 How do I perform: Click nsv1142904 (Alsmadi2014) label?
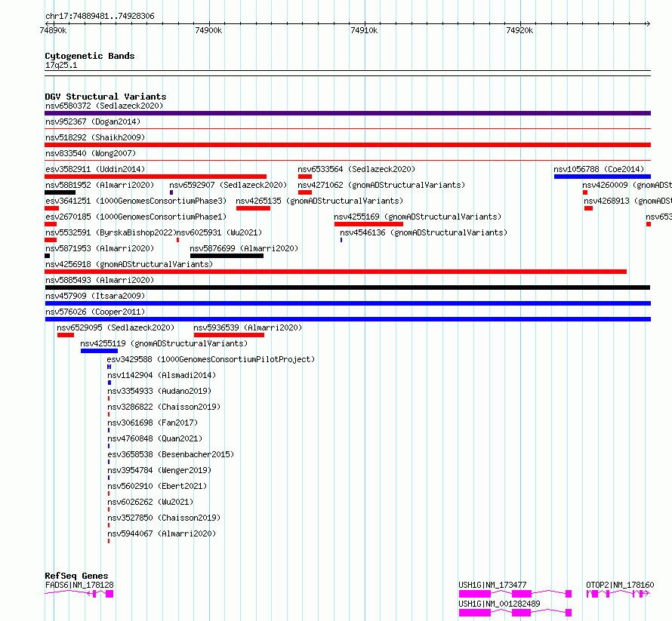pos(162,375)
